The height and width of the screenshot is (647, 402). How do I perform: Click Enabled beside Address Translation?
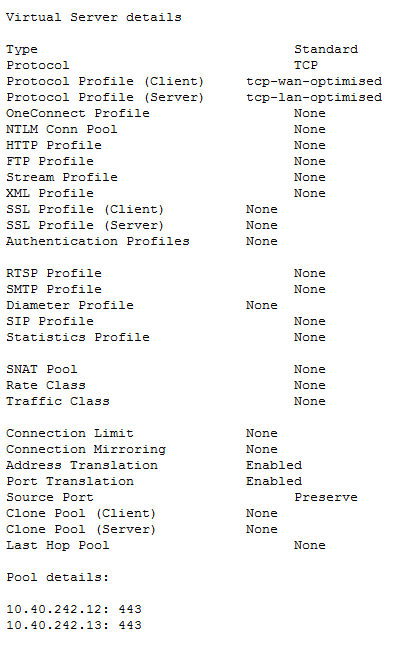274,465
